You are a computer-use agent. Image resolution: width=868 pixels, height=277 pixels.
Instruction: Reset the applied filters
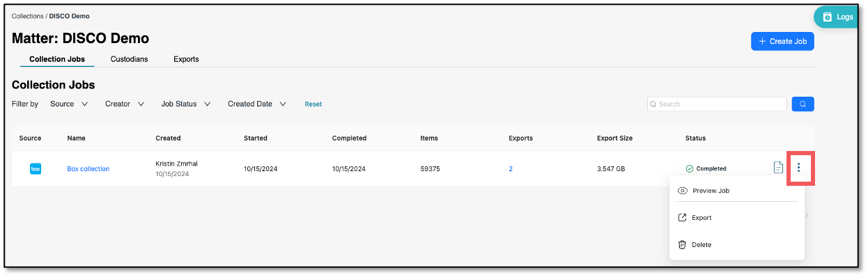[x=313, y=104]
